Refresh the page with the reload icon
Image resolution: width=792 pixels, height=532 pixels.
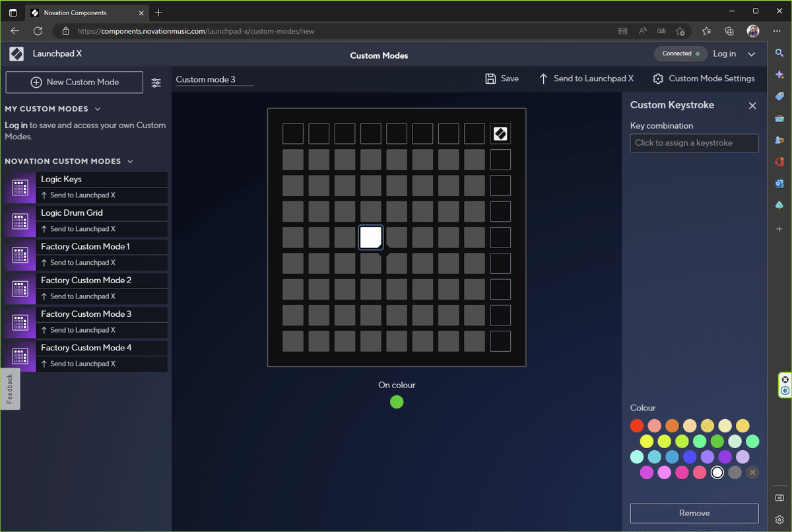coord(38,31)
